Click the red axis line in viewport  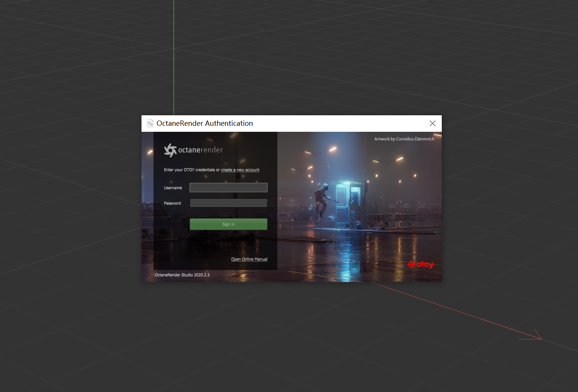point(450,309)
